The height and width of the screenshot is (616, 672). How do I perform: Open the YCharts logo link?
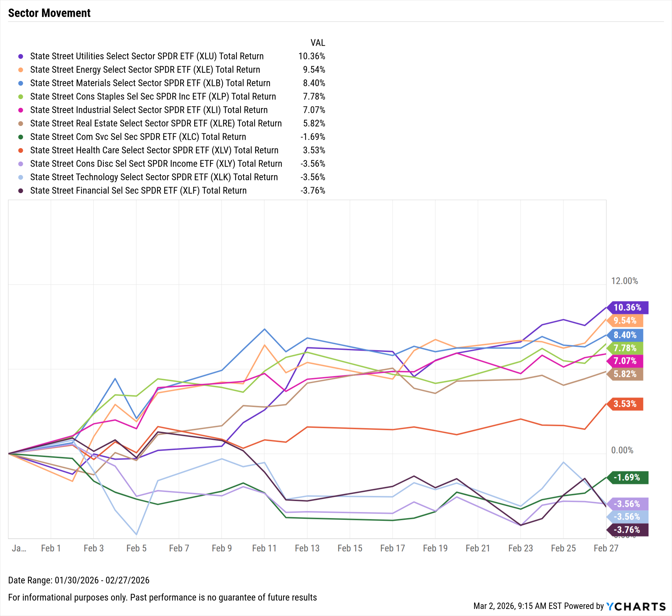click(636, 606)
